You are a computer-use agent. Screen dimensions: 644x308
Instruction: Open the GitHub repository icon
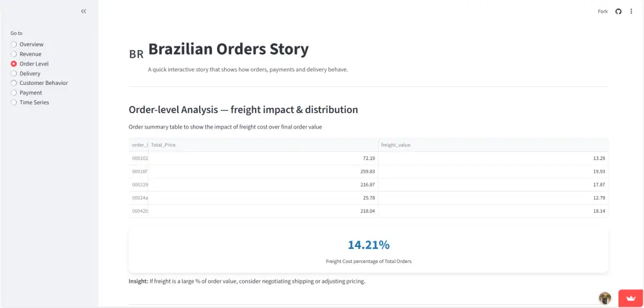[x=618, y=11]
